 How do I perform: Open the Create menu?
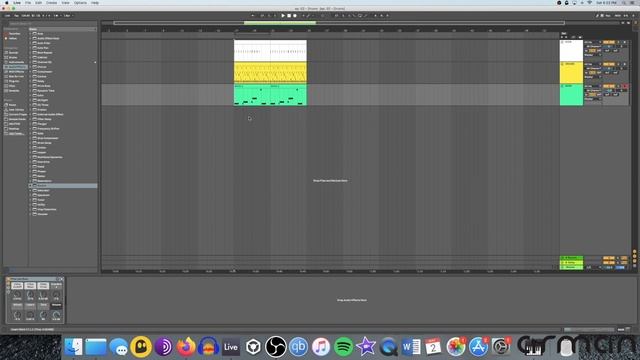pyautogui.click(x=51, y=2)
